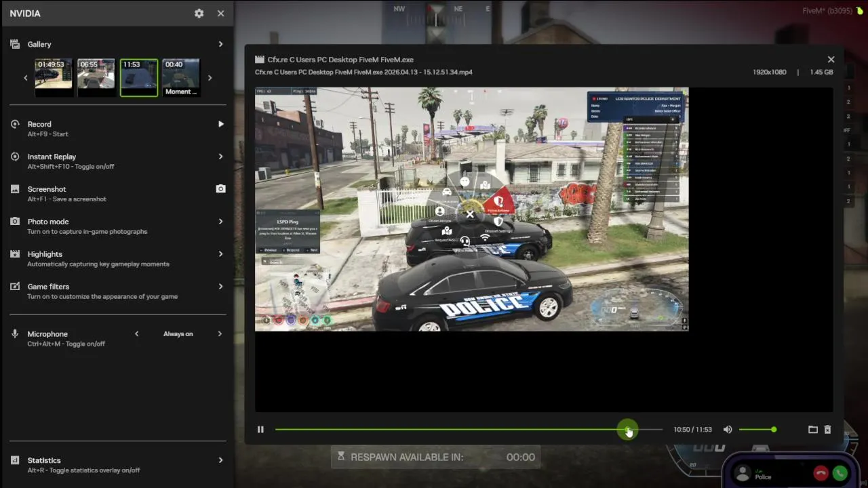
Task: Open the Screenshot menu item
Action: coord(118,194)
